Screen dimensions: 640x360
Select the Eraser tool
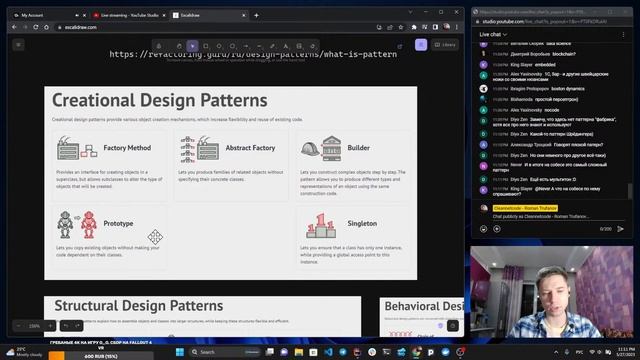pos(313,46)
